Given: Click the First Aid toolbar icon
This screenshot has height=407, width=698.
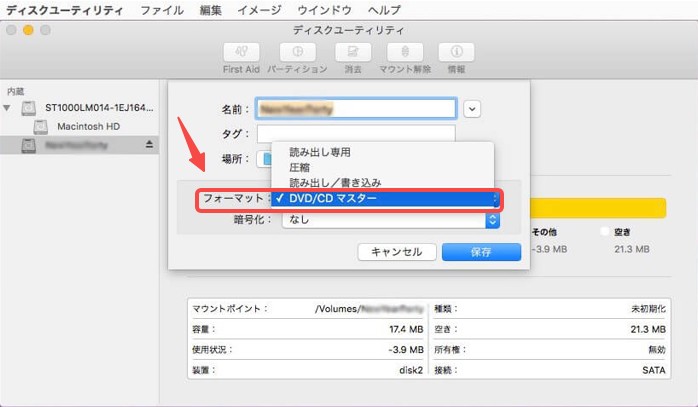Looking at the screenshot, I should [241, 53].
